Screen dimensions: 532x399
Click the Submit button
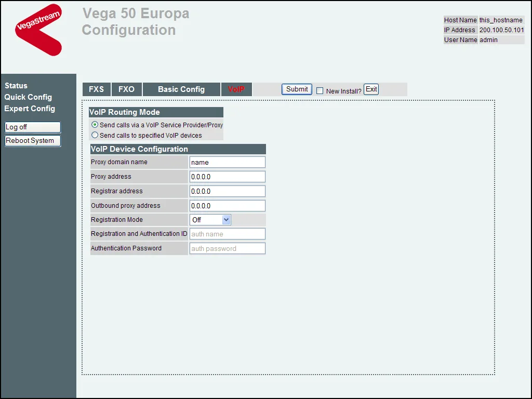[297, 89]
